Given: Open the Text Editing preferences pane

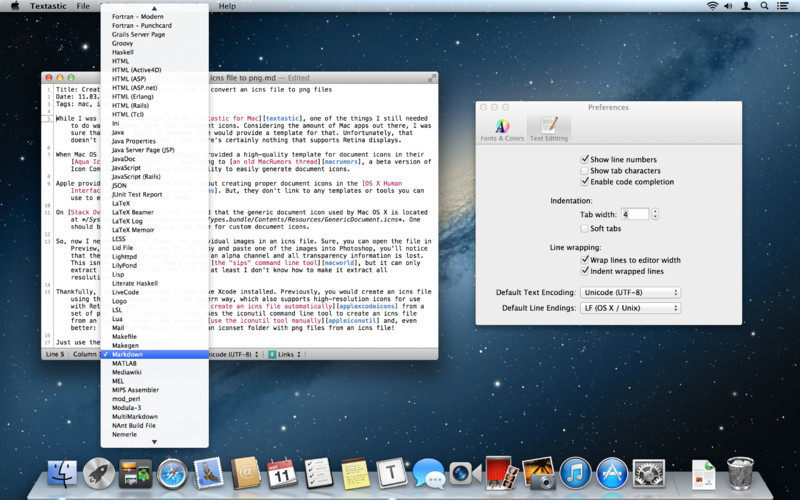Looking at the screenshot, I should (548, 130).
